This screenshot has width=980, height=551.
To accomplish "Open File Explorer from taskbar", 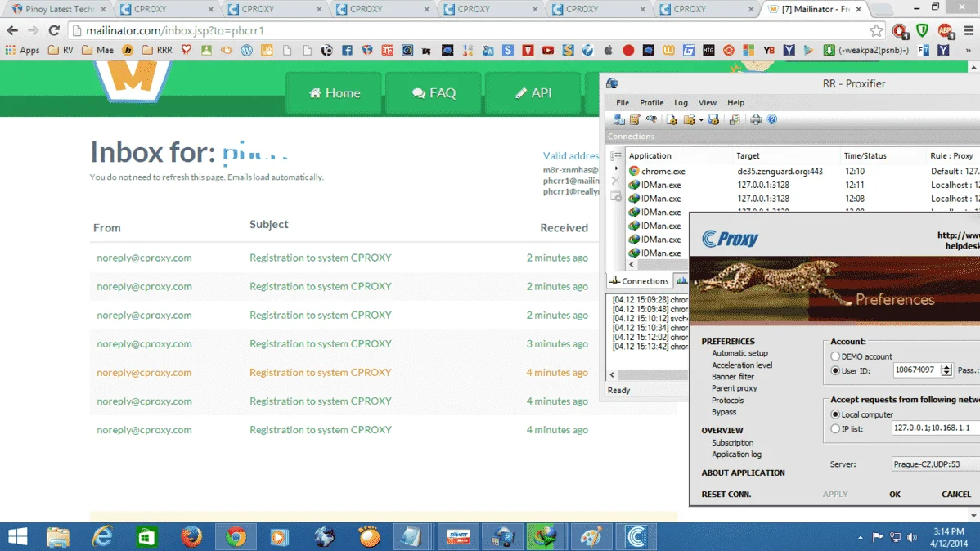I will 57,536.
